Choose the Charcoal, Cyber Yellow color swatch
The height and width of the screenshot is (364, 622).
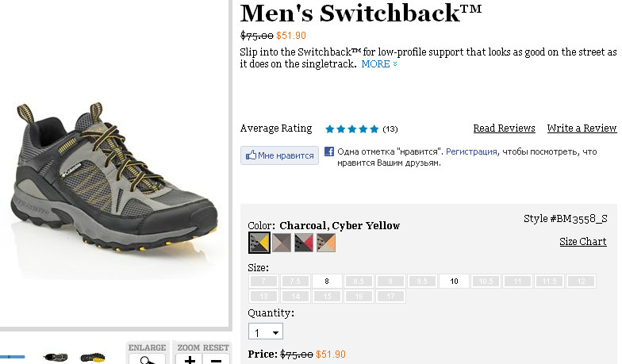pos(259,243)
